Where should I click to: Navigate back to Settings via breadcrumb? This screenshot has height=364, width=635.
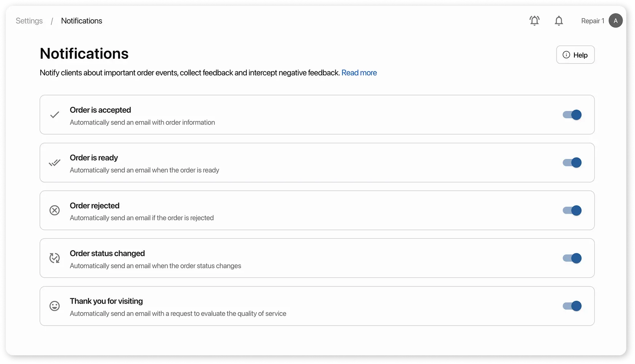pyautogui.click(x=29, y=21)
